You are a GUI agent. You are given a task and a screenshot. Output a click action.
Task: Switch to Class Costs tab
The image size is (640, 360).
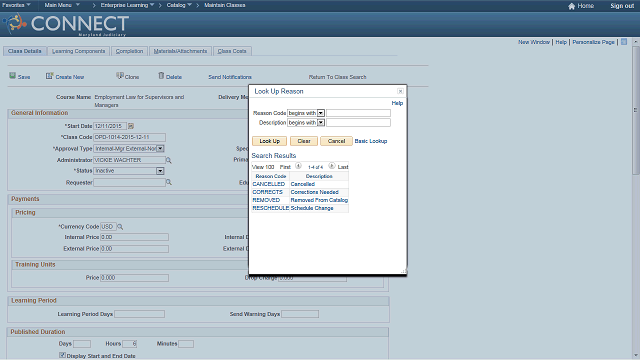(x=232, y=51)
